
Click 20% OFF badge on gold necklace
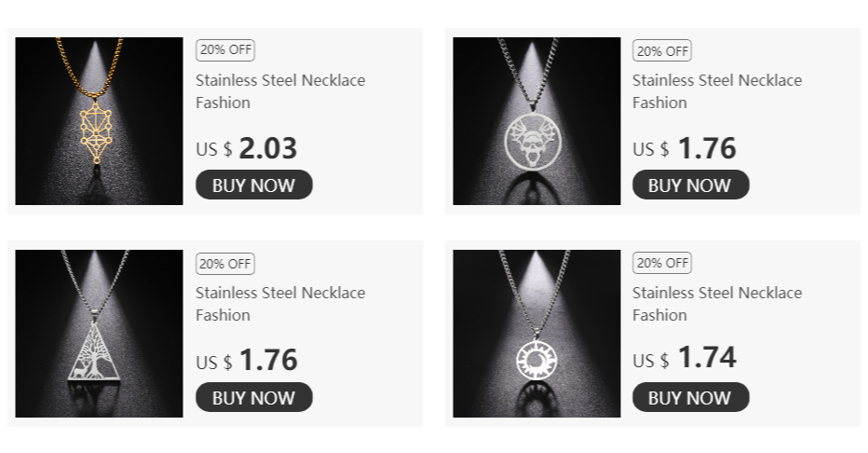224,50
